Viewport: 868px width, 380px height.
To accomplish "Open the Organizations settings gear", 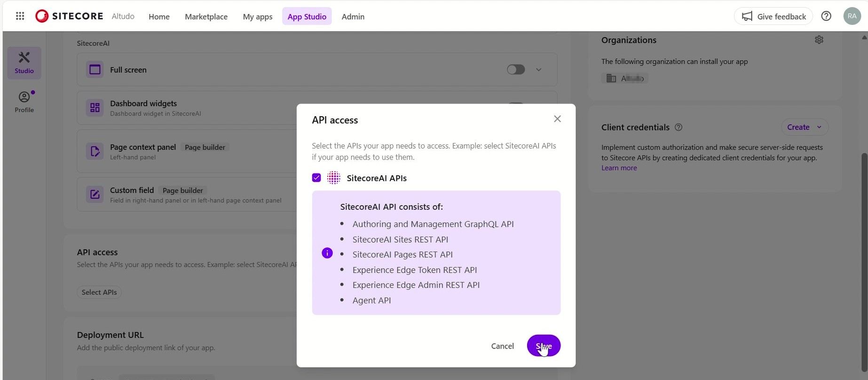I will coord(819,40).
